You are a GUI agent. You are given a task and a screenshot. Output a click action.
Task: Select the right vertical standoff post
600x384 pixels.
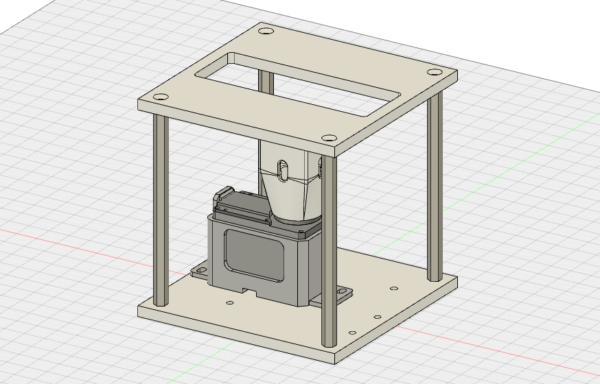tap(435, 187)
